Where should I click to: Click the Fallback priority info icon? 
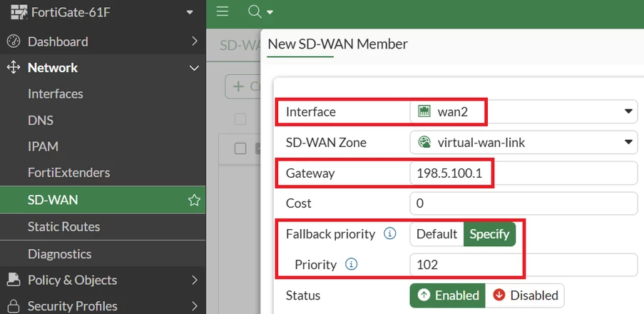(x=390, y=234)
